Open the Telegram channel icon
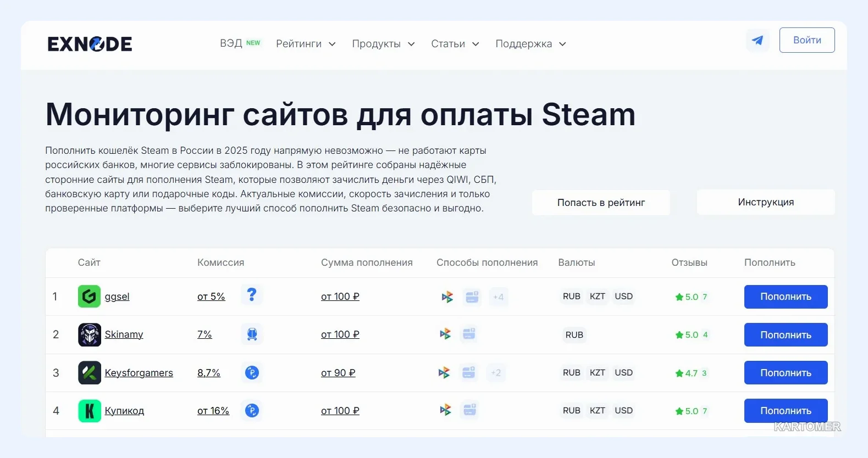Screen dimensions: 868x458 (758, 40)
